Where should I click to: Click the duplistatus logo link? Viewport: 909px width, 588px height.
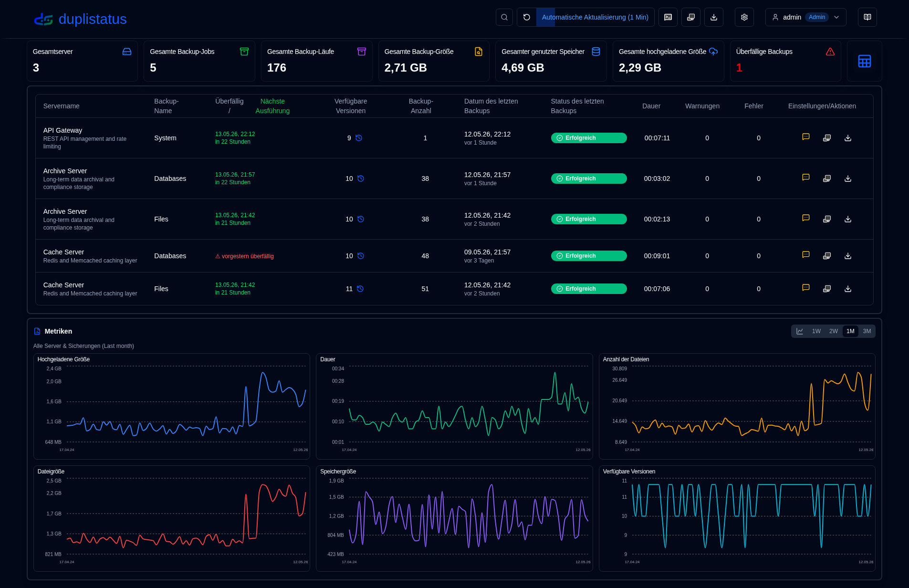[80, 19]
